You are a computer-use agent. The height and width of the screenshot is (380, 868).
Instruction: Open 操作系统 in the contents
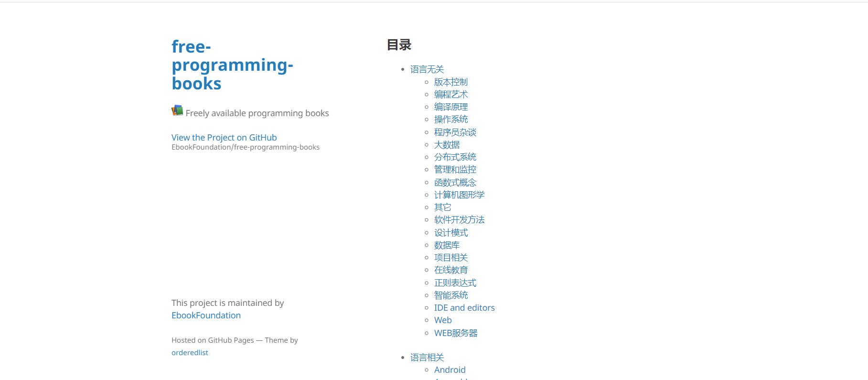(451, 119)
